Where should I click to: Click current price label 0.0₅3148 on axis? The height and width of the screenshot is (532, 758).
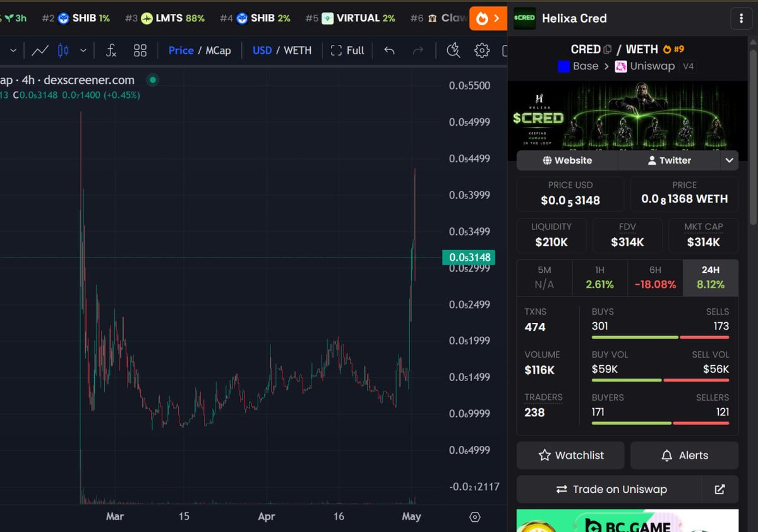pos(468,258)
